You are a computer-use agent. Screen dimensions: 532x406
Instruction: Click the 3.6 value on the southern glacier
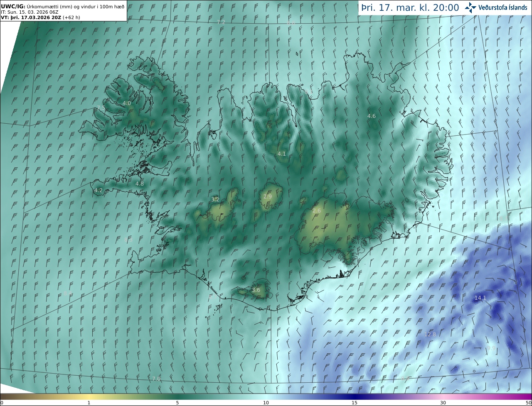[256, 290]
